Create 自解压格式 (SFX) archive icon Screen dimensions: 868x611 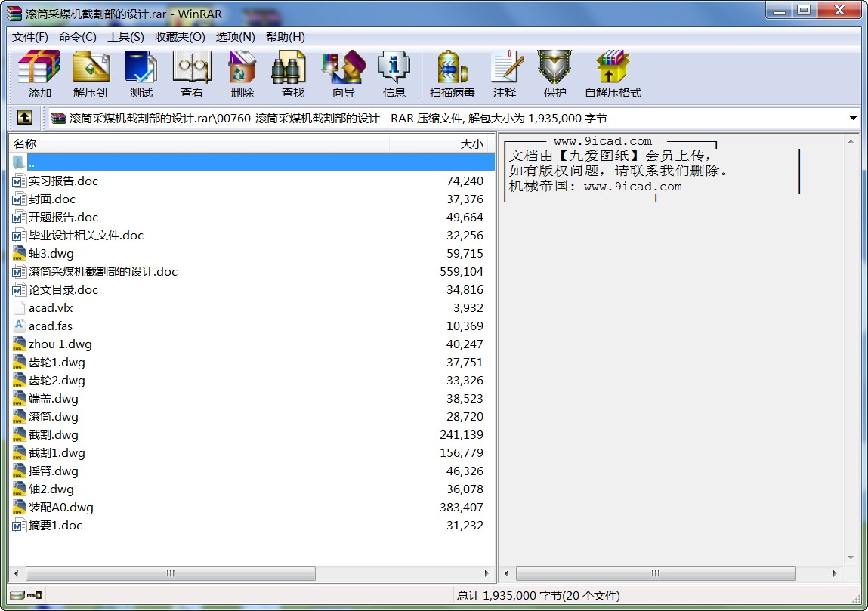(x=612, y=74)
